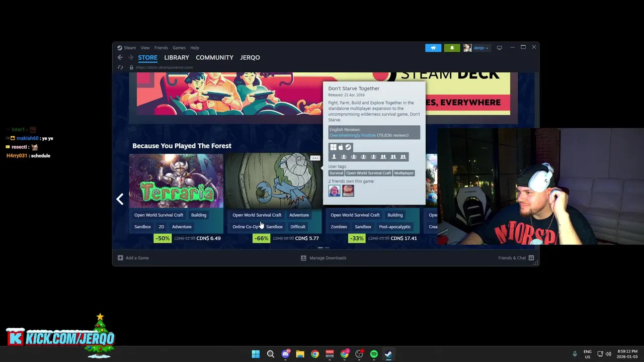Click the Don't Starve Together game thumbnail
The image size is (644, 362).
pos(274,181)
